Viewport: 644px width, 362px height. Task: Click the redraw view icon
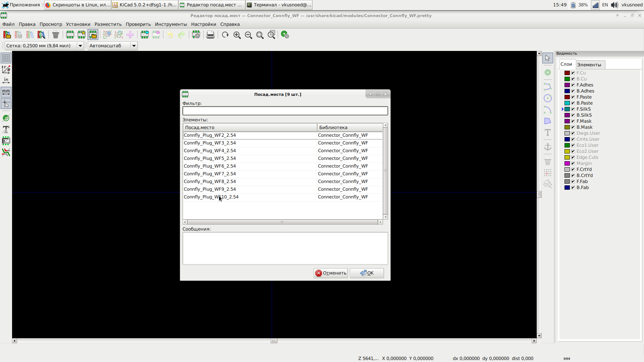225,35
